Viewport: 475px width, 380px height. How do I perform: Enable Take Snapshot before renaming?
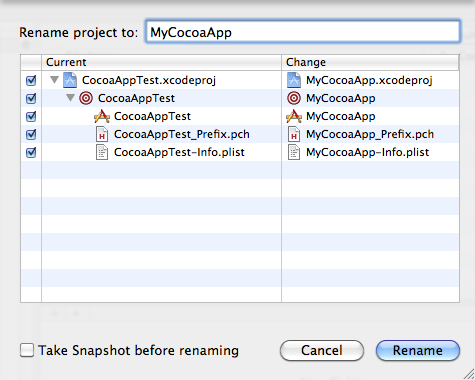(27, 350)
